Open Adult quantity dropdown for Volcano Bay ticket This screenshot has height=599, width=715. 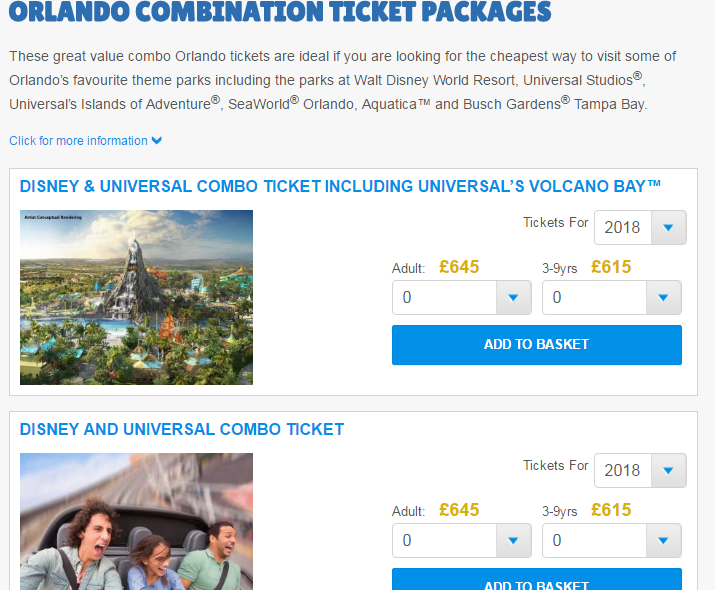[x=461, y=297]
